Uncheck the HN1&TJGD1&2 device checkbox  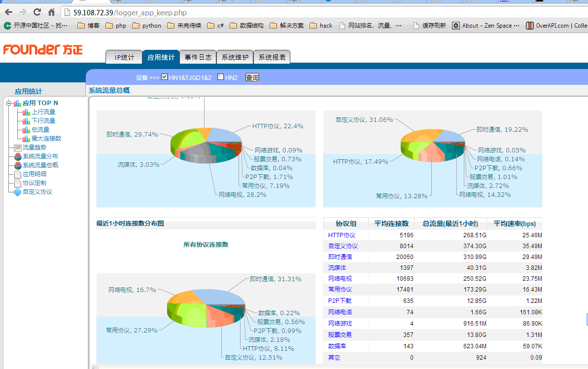(x=164, y=77)
